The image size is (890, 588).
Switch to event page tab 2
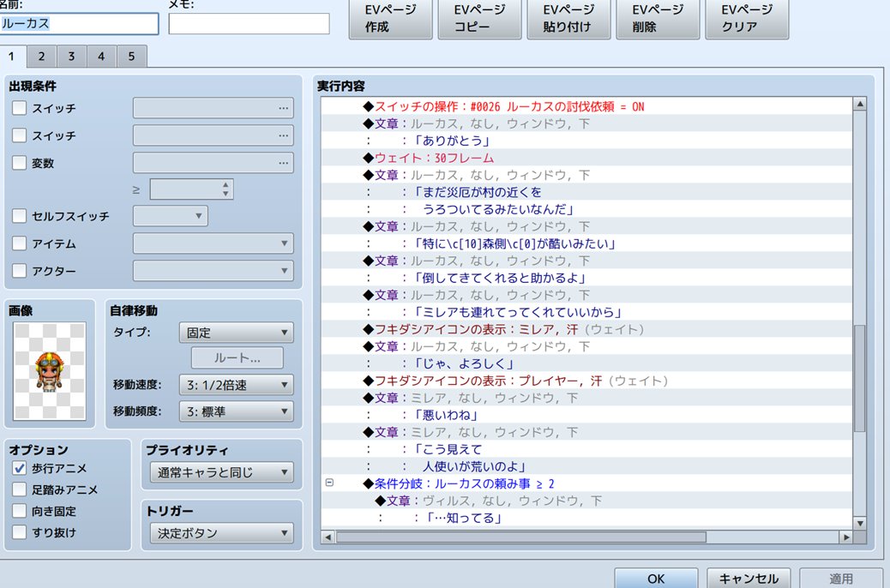tap(41, 57)
